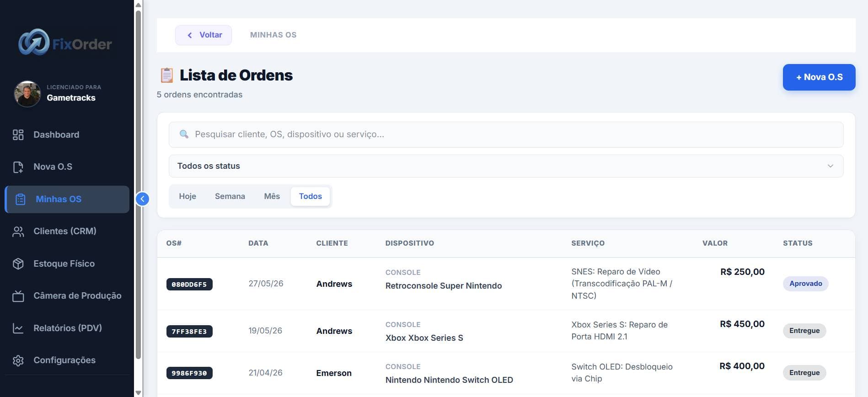Click the date 21/04/26
The height and width of the screenshot is (397, 868).
tap(265, 373)
